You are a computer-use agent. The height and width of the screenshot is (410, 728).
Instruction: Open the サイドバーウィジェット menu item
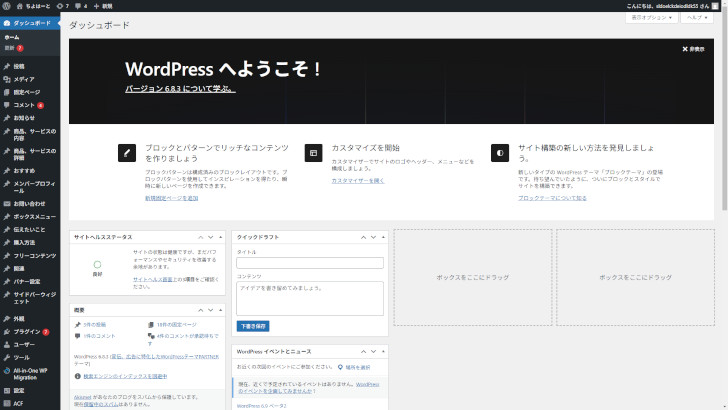click(30, 298)
